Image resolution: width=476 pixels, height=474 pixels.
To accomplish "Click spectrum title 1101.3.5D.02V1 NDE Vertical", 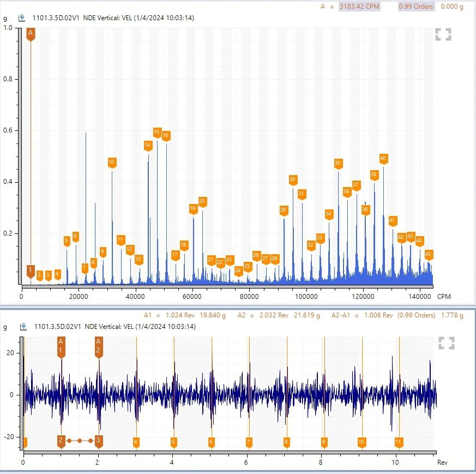I will 113,18.
